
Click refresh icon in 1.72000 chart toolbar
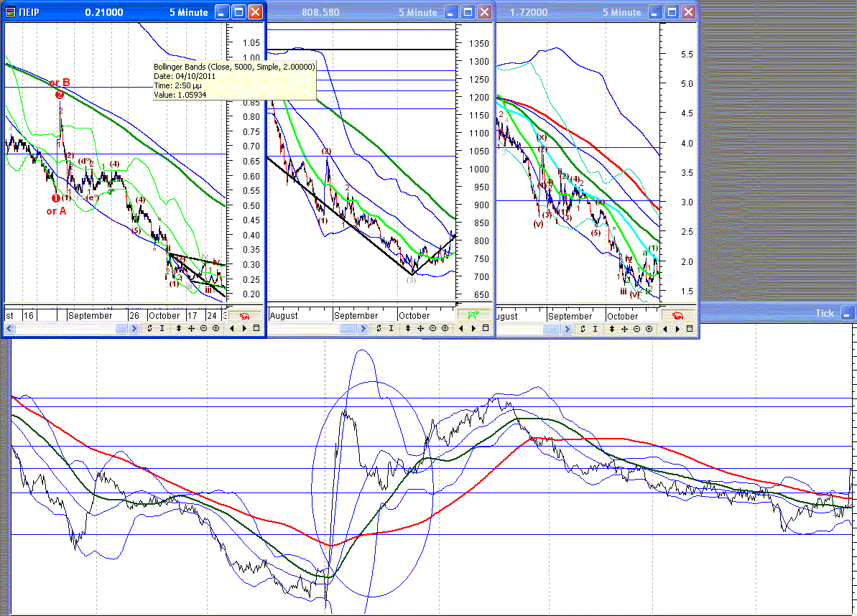pyautogui.click(x=583, y=329)
